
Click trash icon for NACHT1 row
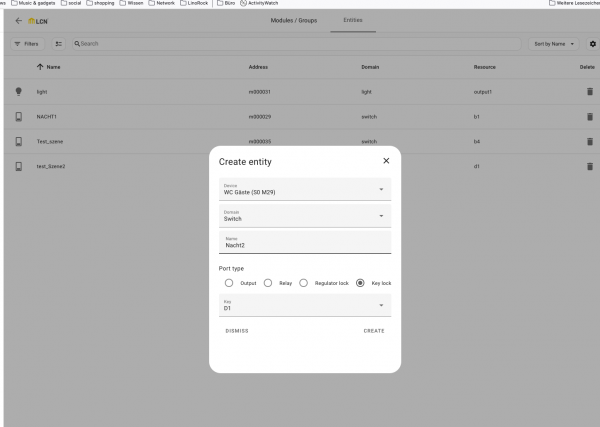[589, 117]
